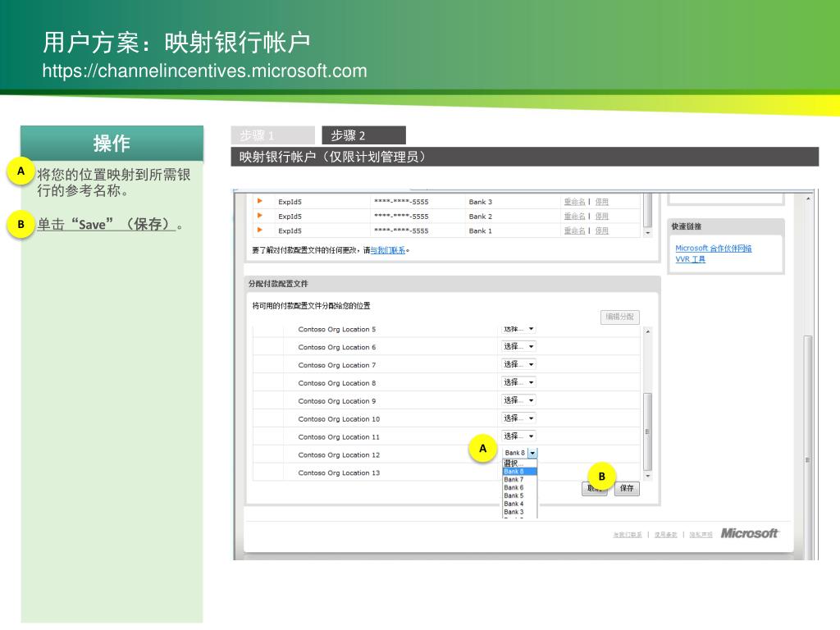Open the dropdown for Contoso Org Location 7
The height and width of the screenshot is (630, 840).
(518, 364)
